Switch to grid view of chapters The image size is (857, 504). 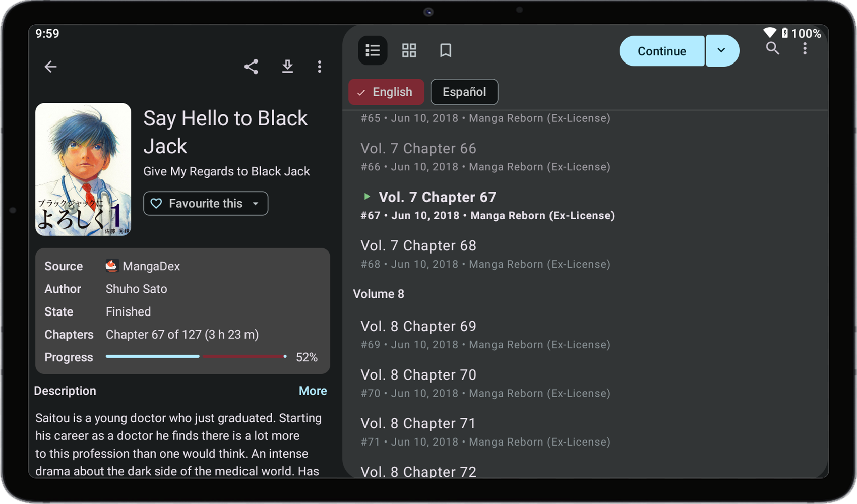click(x=409, y=50)
